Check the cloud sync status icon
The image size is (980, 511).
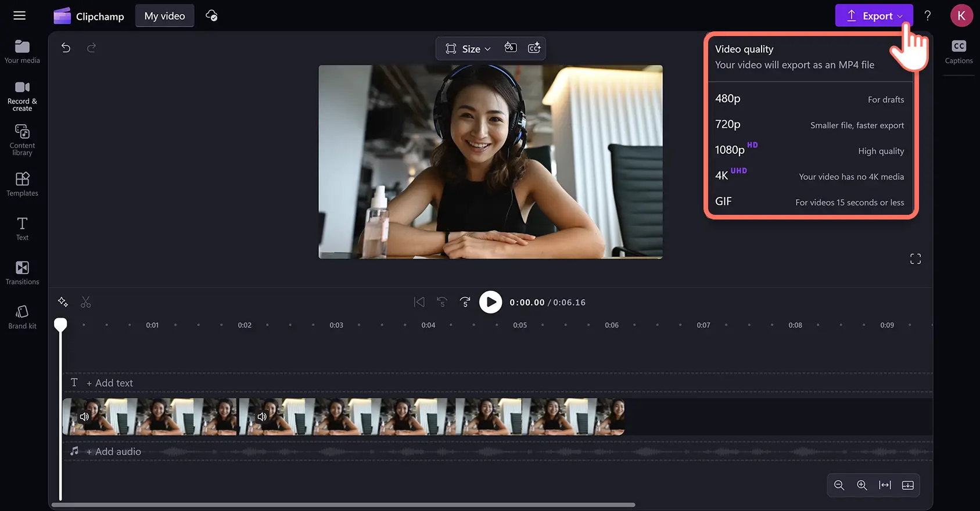pyautogui.click(x=211, y=16)
